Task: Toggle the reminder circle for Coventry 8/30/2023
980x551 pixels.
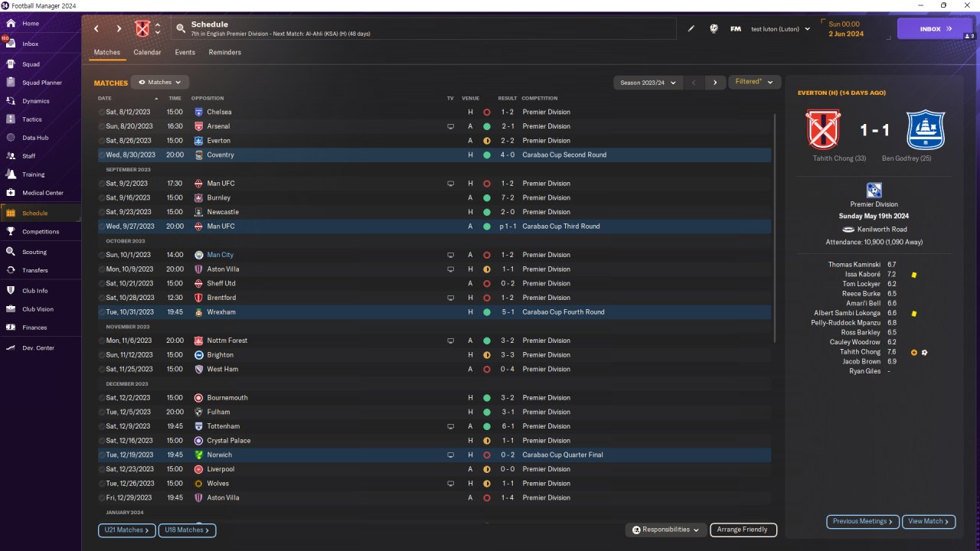Action: click(102, 155)
